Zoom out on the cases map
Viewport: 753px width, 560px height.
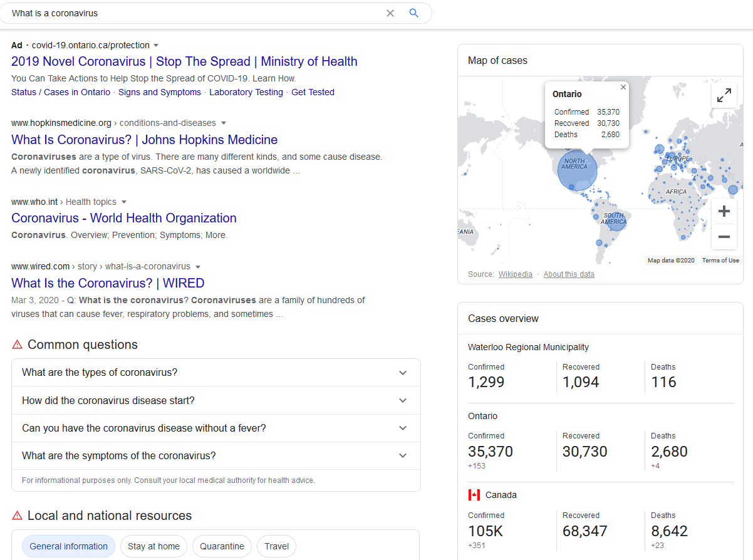[x=724, y=237]
